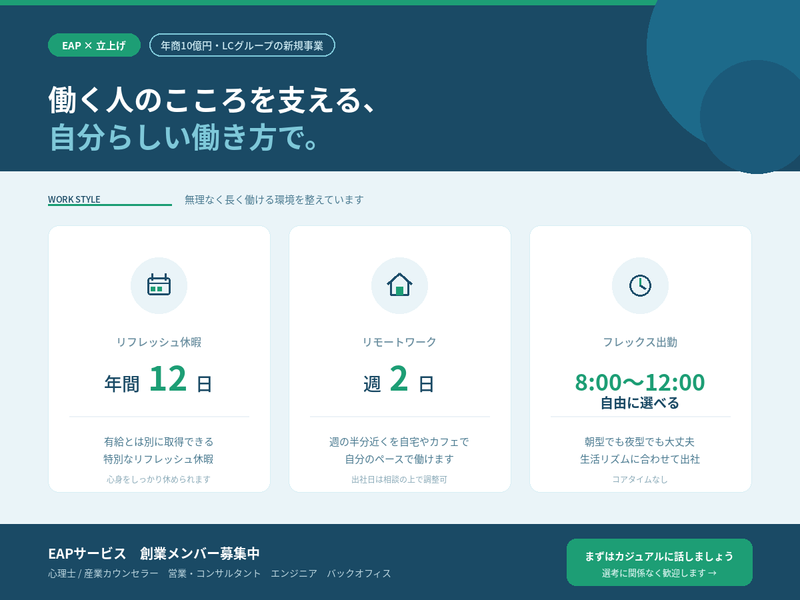This screenshot has height=600, width=800.
Task: Click the headline line 自分らしい働き方で。
Action: (x=185, y=137)
